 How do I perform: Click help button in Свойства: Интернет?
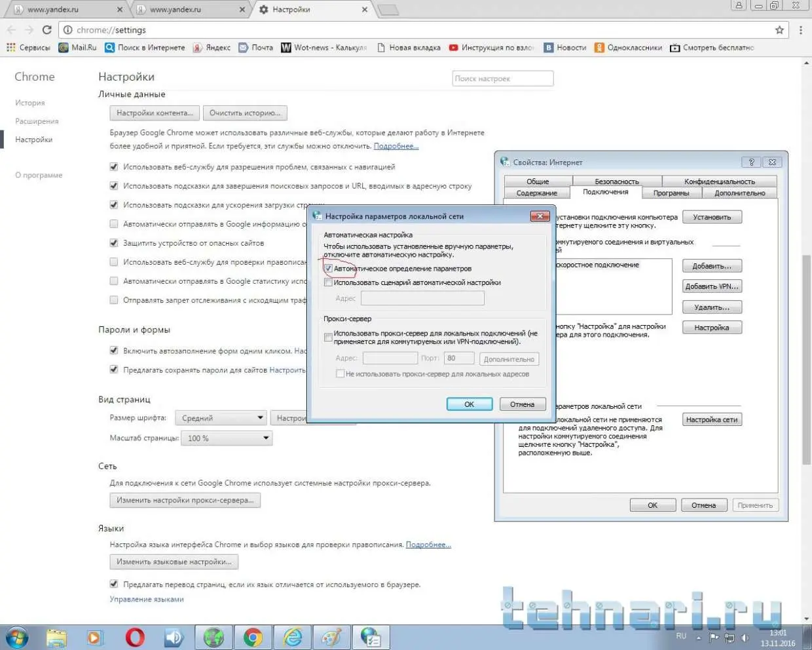(x=751, y=162)
